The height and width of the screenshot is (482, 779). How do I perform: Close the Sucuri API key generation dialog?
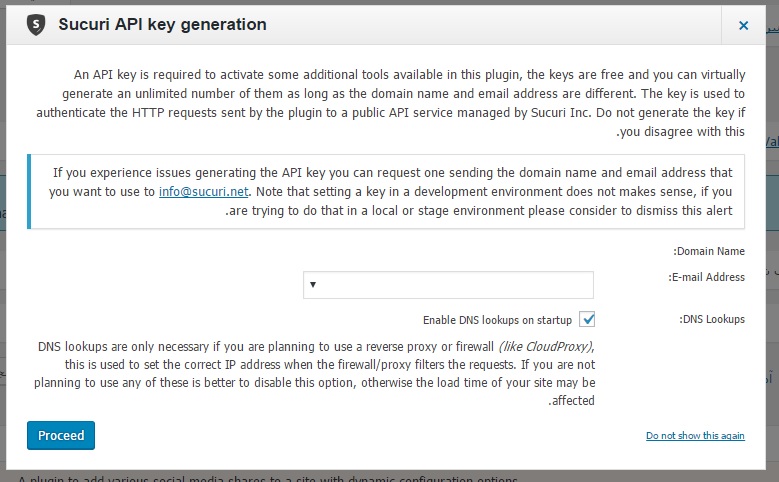point(743,25)
